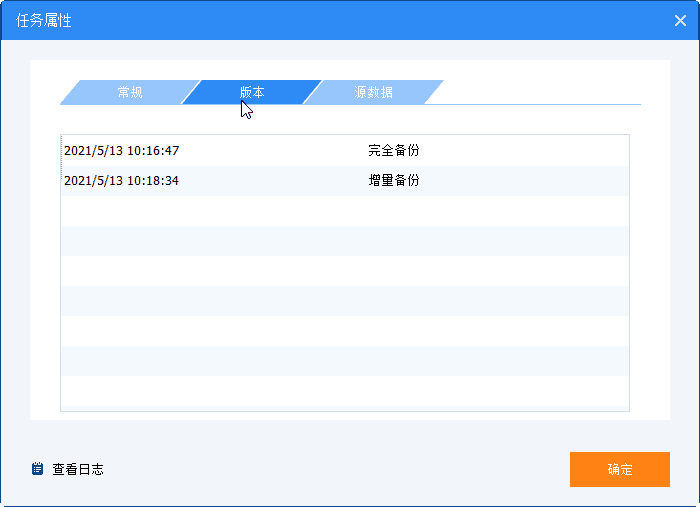Click the fourth empty row below 增量备份 entry
700x507 pixels.
click(345, 300)
